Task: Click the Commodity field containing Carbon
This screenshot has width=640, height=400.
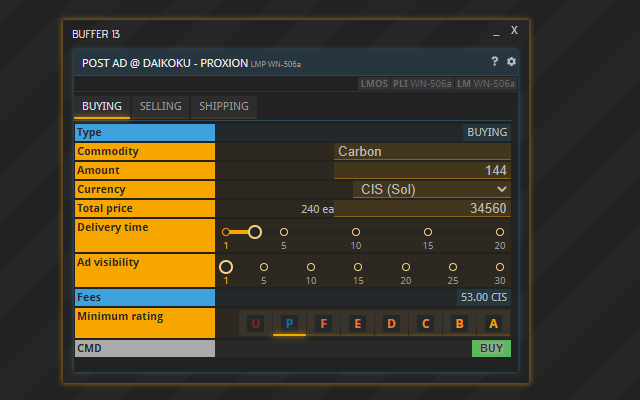Action: point(422,151)
